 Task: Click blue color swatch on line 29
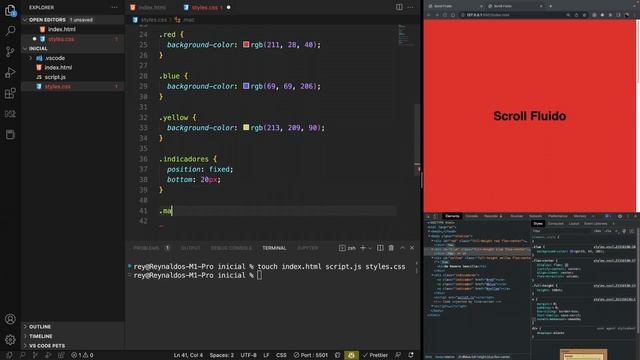(x=246, y=86)
